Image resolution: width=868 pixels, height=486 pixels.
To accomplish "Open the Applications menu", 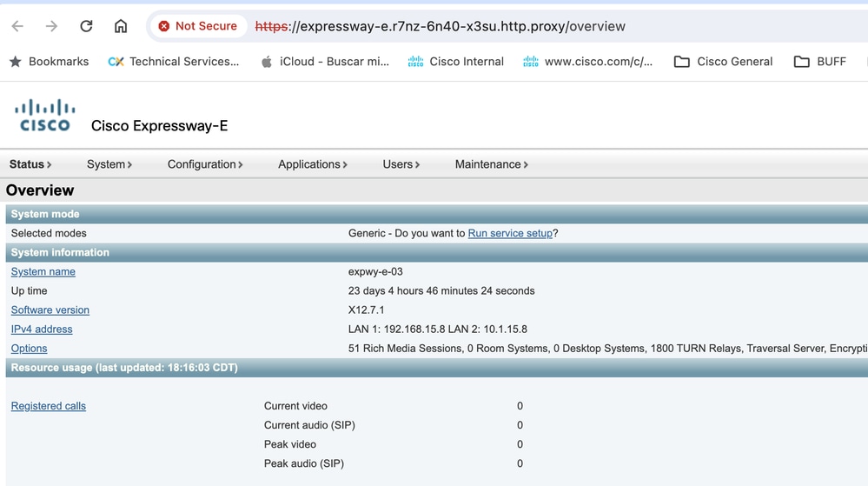I will (x=312, y=164).
